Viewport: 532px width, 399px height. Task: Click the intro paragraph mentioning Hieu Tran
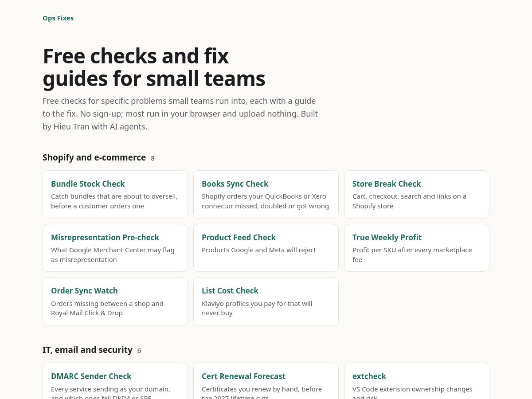[x=180, y=113]
